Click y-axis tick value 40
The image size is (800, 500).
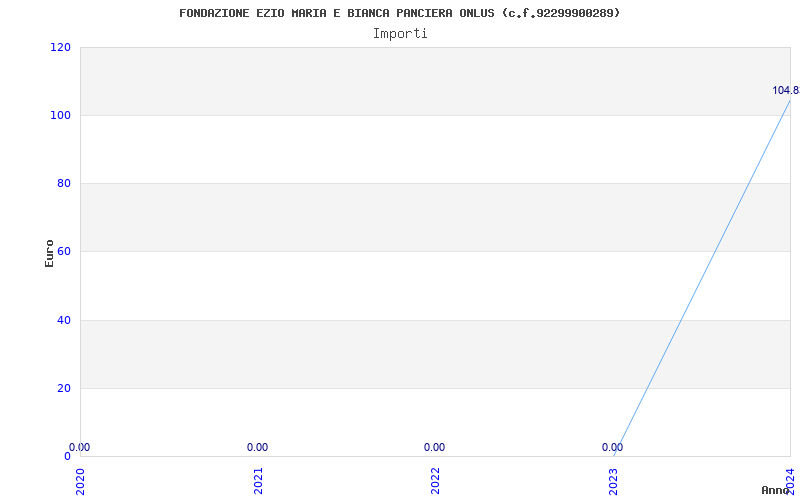pyautogui.click(x=64, y=320)
